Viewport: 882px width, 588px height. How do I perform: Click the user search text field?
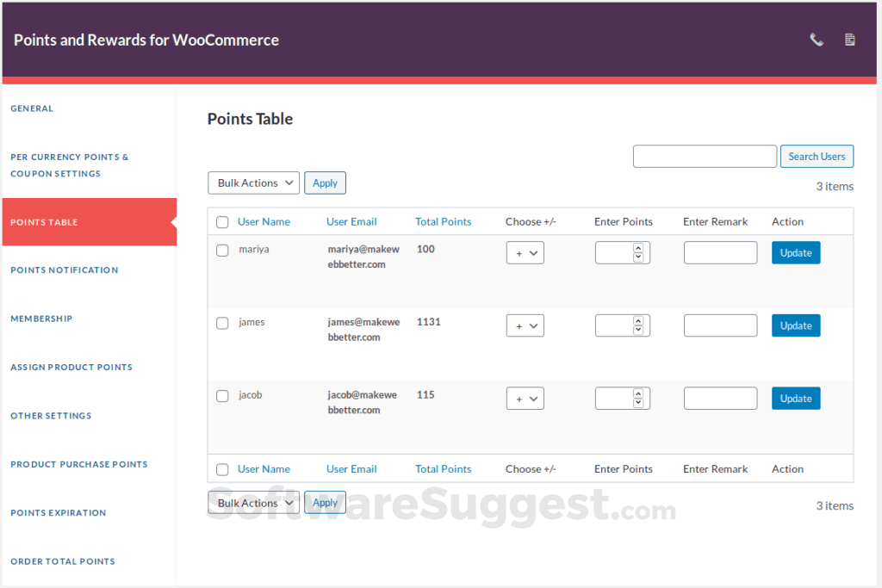pyautogui.click(x=705, y=157)
